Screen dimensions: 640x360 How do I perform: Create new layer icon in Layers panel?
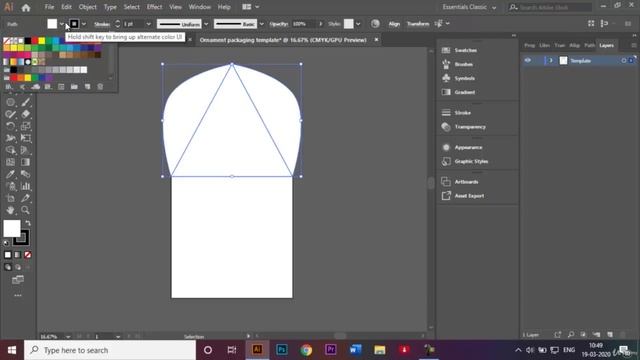point(610,335)
